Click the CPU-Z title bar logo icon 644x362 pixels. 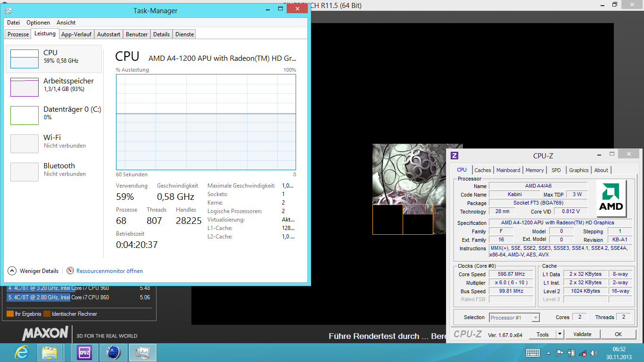[x=454, y=156]
